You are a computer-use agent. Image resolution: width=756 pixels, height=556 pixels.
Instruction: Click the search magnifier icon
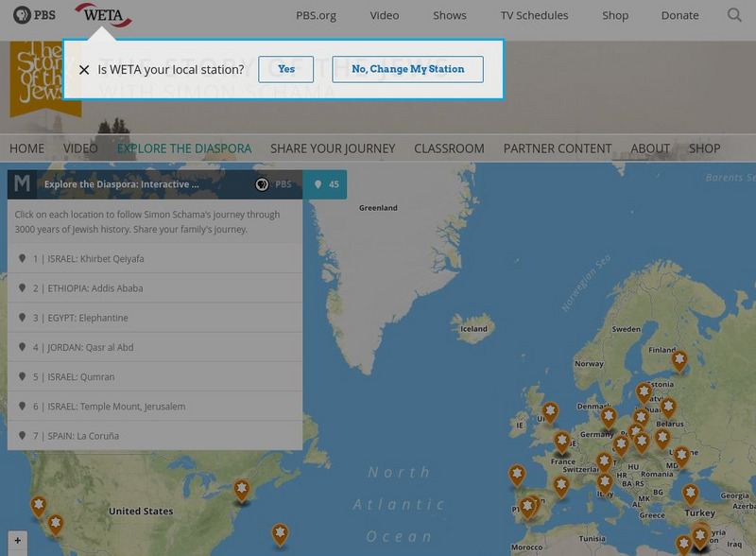(x=734, y=15)
